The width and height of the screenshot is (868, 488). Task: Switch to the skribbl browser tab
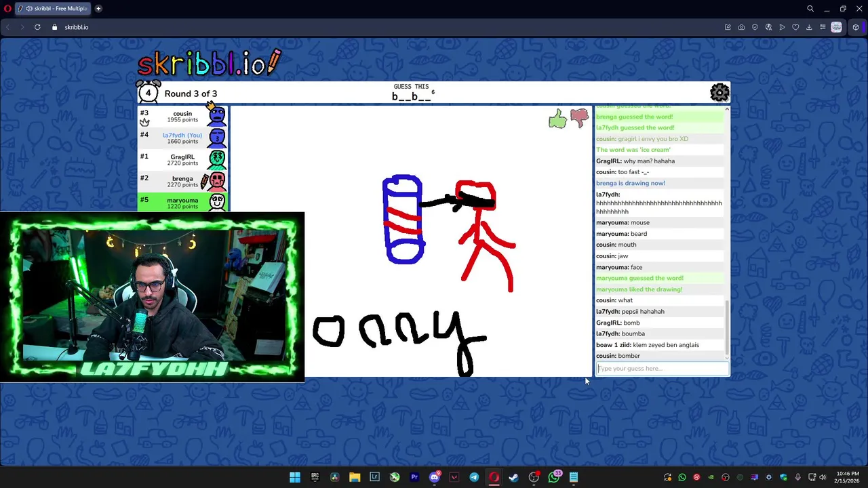[54, 8]
